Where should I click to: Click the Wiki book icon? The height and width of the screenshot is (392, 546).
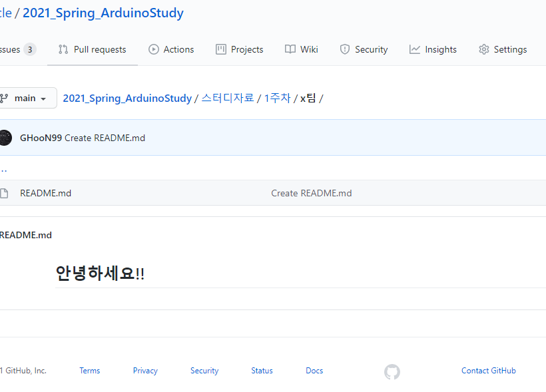point(290,49)
